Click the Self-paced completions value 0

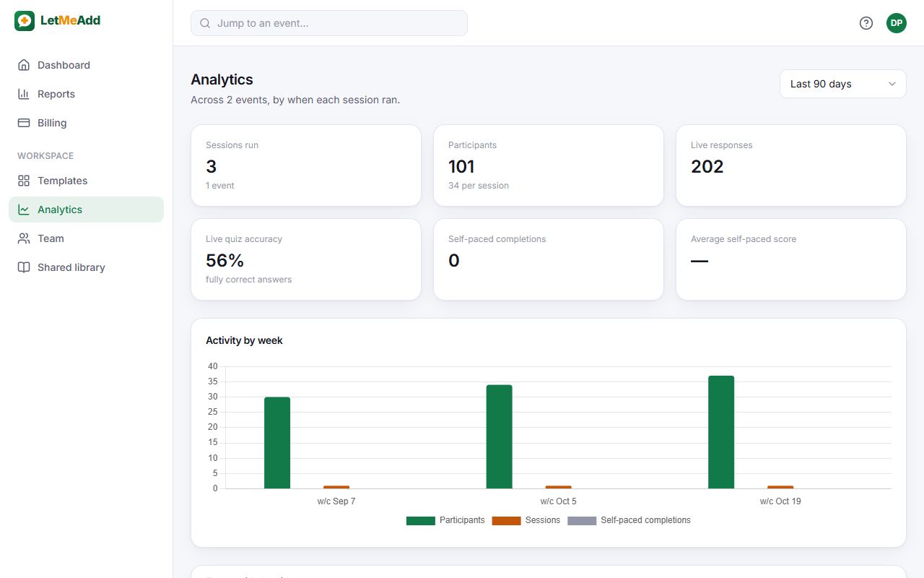[454, 261]
